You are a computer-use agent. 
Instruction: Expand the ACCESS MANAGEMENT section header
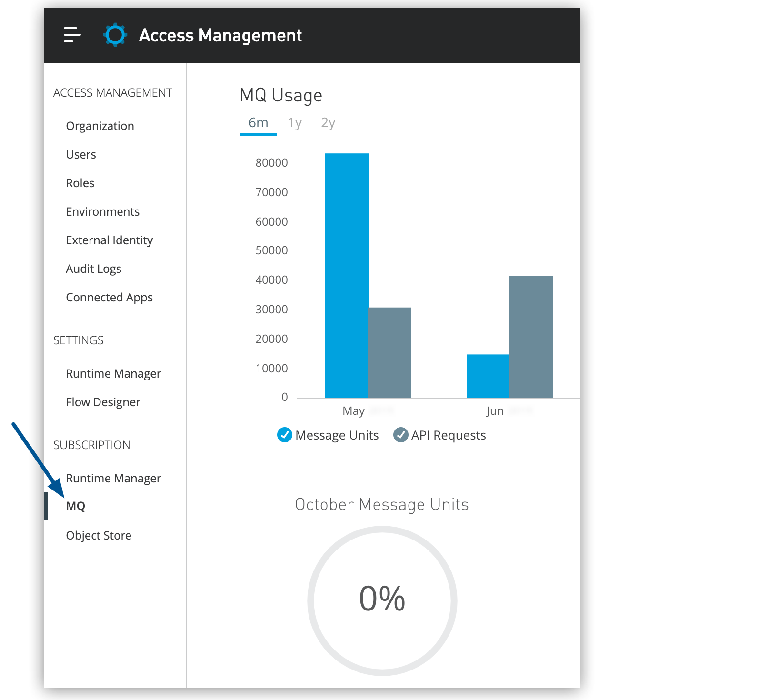coord(112,92)
